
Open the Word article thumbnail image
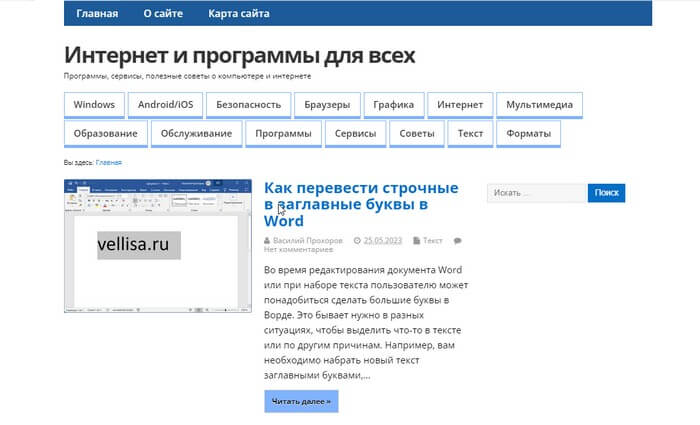coord(158,246)
